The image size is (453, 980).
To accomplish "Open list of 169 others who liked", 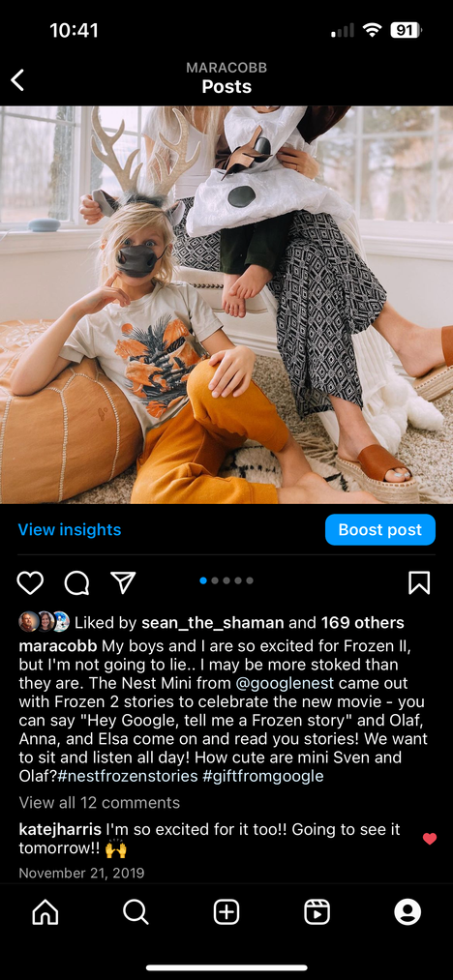I will coord(363,622).
